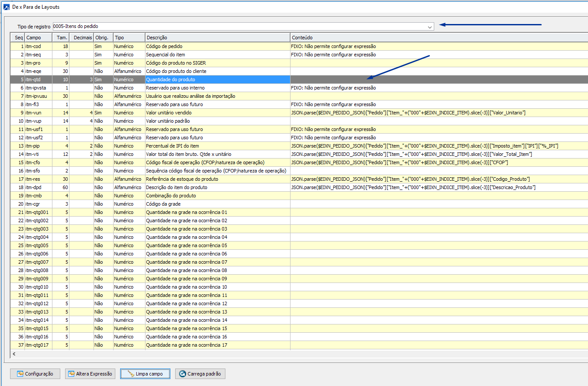Click the Altera Expressão button icon

pos(71,374)
